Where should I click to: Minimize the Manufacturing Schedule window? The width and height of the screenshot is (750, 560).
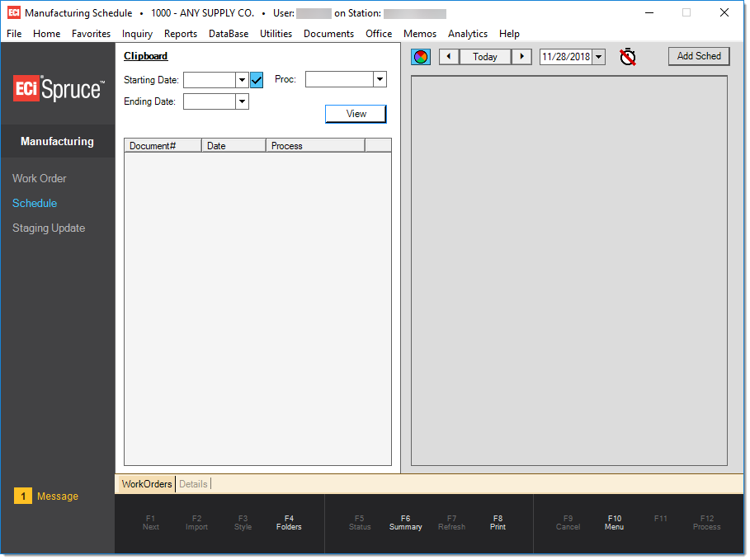(649, 12)
